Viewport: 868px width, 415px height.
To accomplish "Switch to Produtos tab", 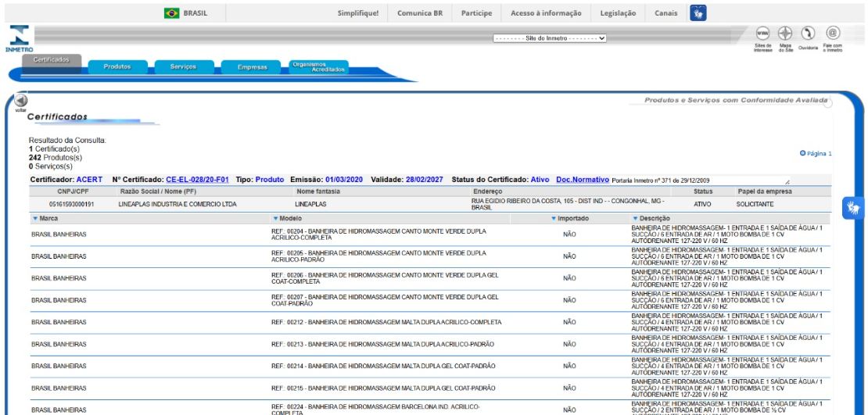I will click(x=117, y=67).
